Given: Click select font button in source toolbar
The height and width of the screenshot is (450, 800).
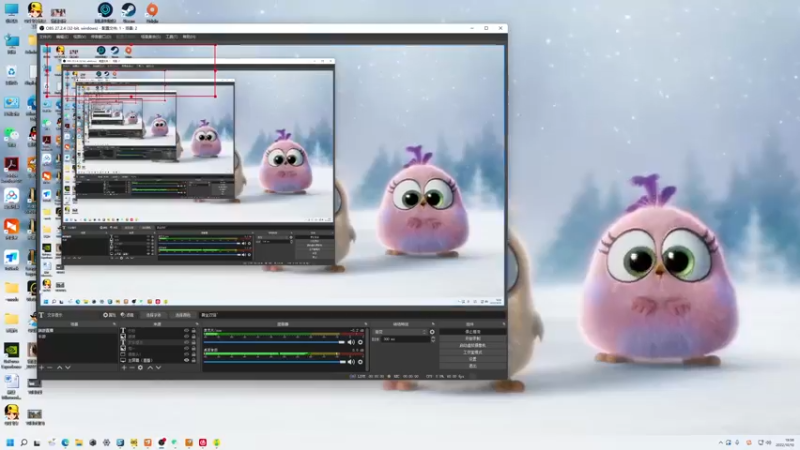Looking at the screenshot, I should (x=154, y=315).
